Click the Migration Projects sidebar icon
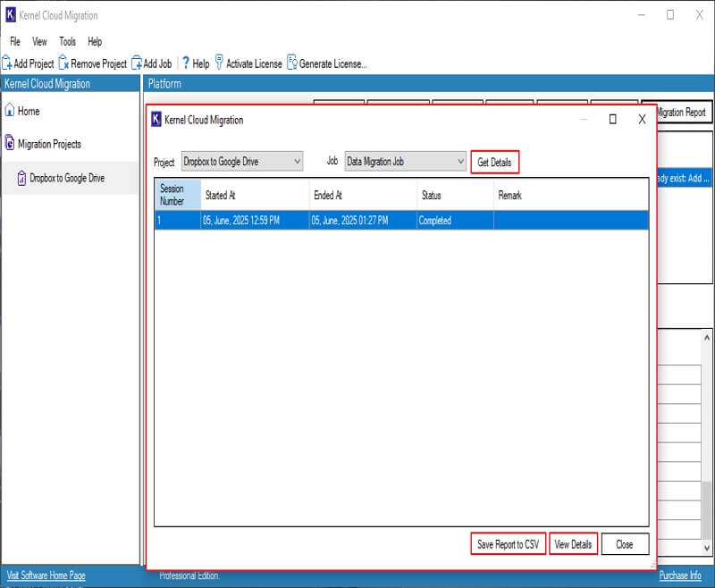Viewport: 715px width, 588px height. (x=10, y=141)
